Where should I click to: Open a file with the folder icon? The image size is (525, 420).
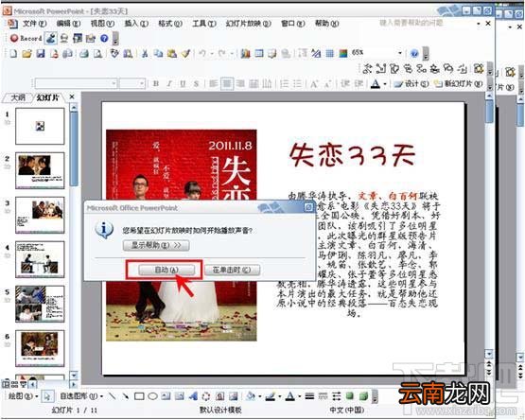click(x=26, y=53)
